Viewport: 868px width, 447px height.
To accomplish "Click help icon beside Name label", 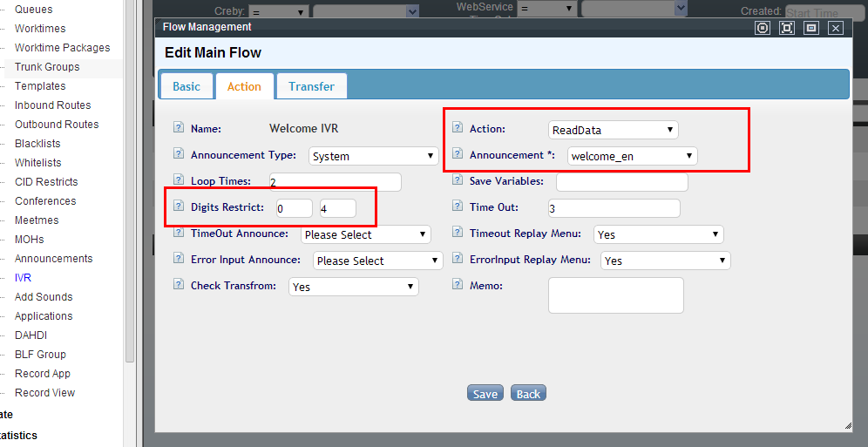I will point(179,128).
